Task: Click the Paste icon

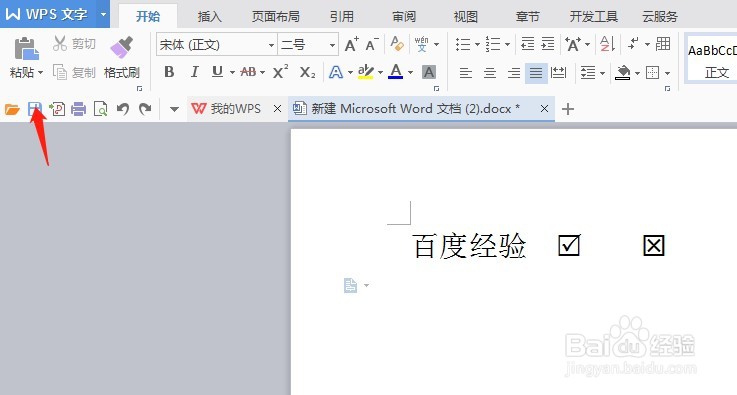Action: 26,48
